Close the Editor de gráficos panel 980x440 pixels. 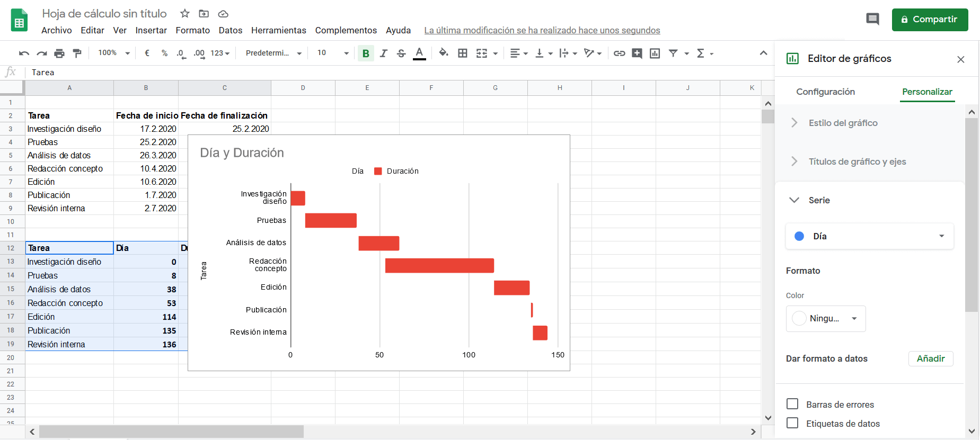coord(960,59)
